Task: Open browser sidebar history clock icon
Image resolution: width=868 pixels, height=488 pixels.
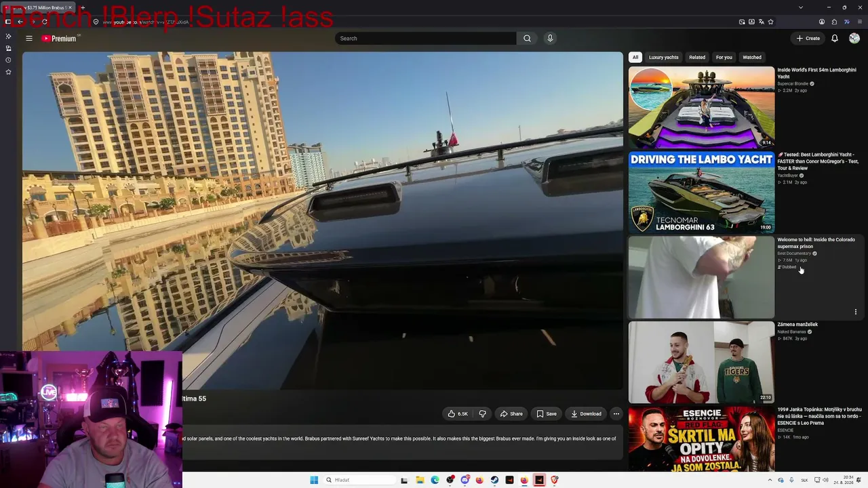Action: pyautogui.click(x=8, y=60)
